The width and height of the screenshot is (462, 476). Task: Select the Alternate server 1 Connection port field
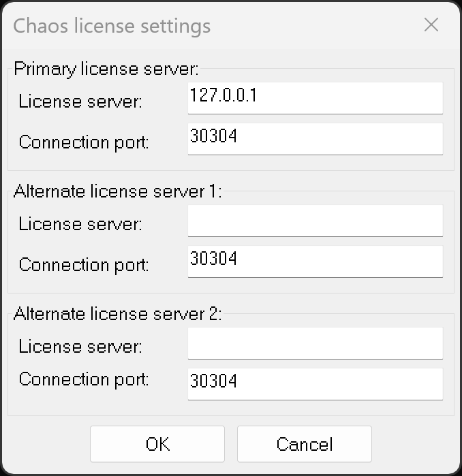pos(315,261)
